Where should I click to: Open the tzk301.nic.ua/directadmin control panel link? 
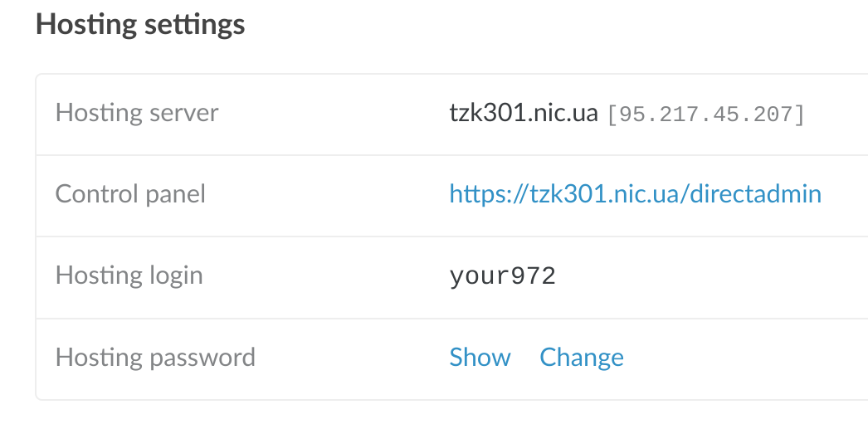[635, 194]
